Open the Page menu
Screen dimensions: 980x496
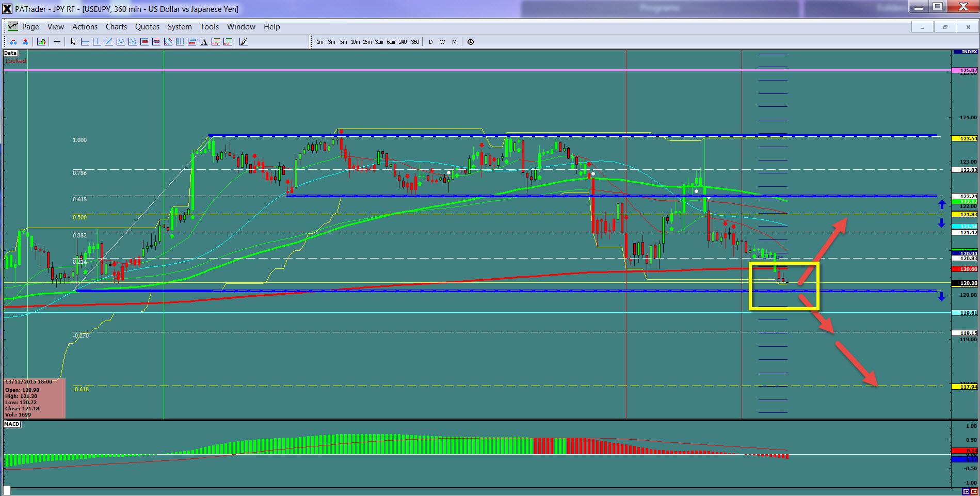[30, 27]
